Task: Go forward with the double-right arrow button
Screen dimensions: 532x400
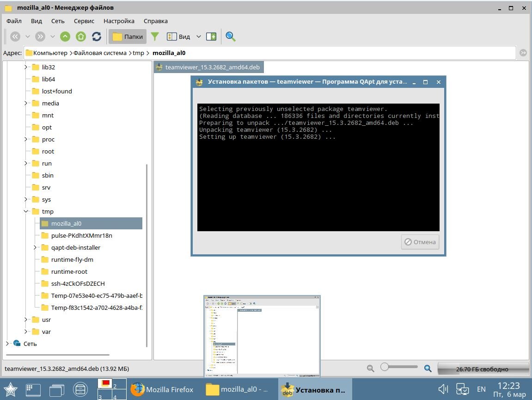Action: (40, 37)
